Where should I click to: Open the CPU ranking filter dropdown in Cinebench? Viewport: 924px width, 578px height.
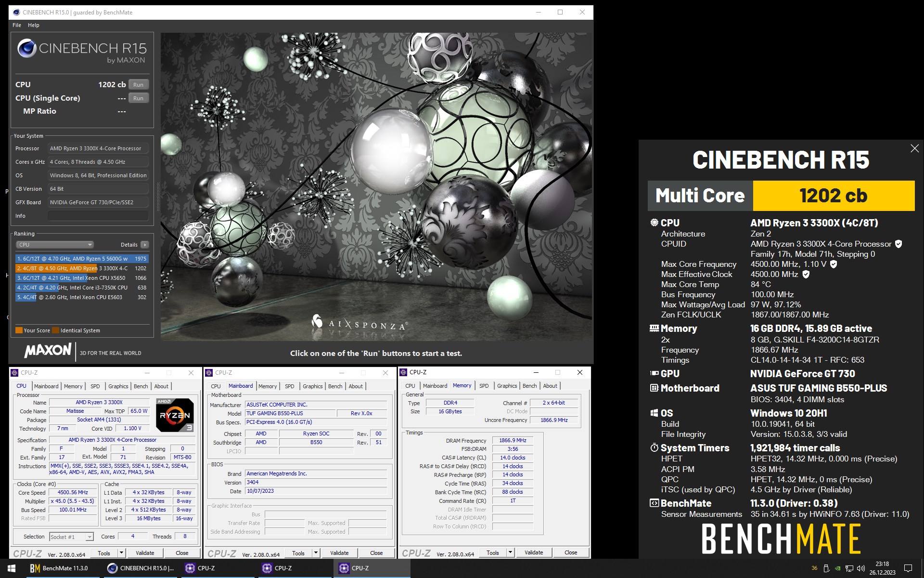[x=55, y=245]
